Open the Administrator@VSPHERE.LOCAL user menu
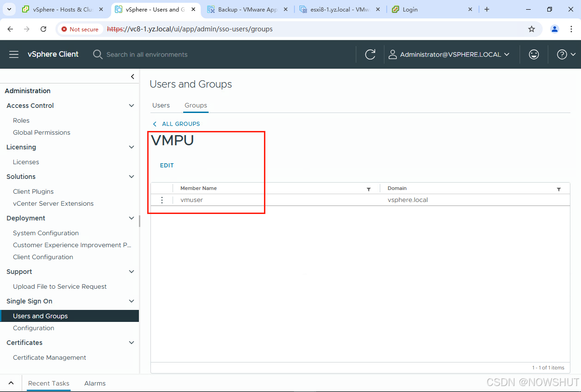This screenshot has height=392, width=581. (449, 54)
